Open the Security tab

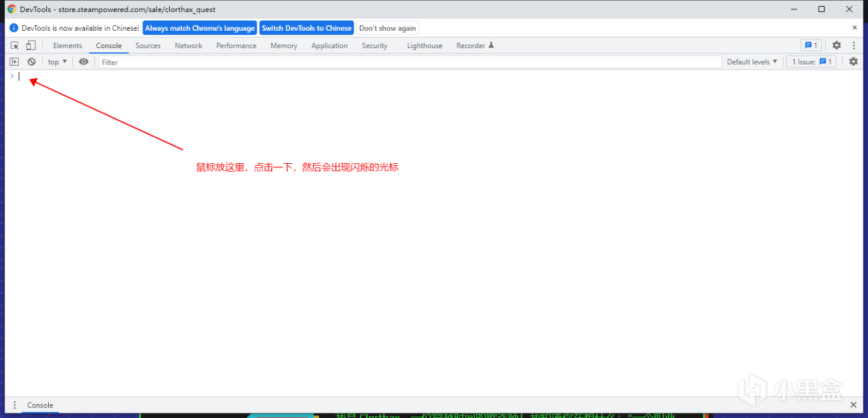[374, 45]
